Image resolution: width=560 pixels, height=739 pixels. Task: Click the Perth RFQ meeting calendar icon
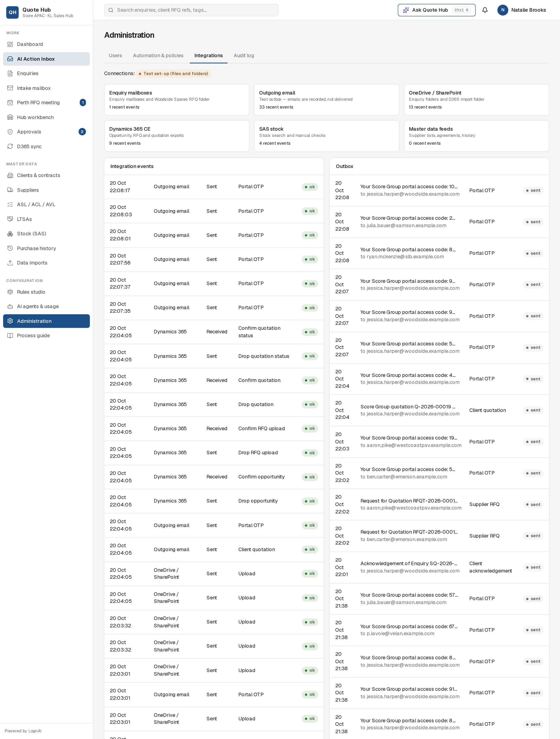pyautogui.click(x=10, y=103)
